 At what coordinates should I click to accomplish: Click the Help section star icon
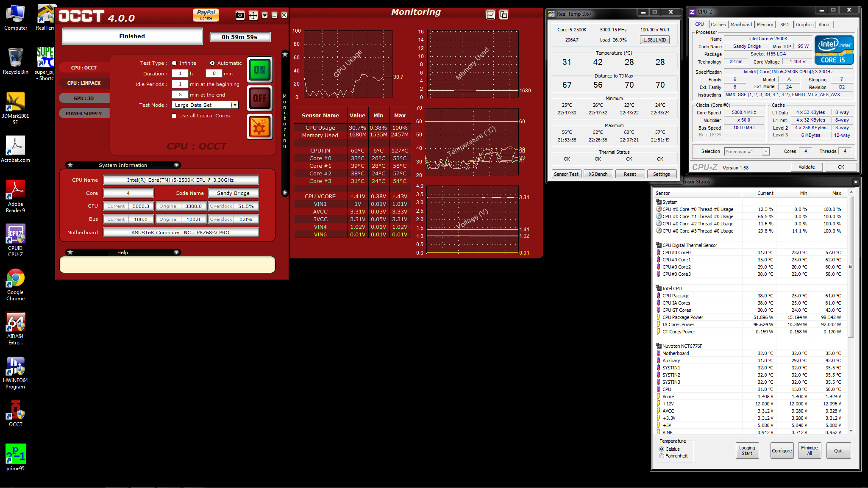point(70,252)
